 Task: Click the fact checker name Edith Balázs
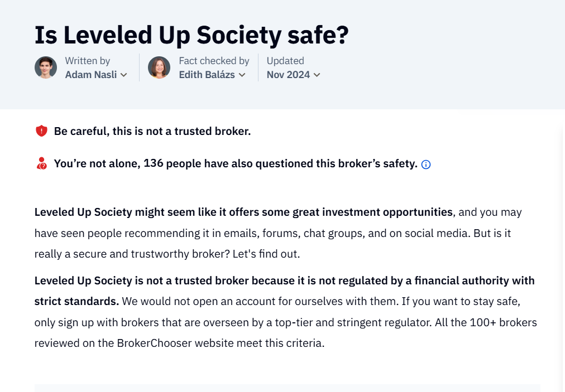click(x=207, y=75)
